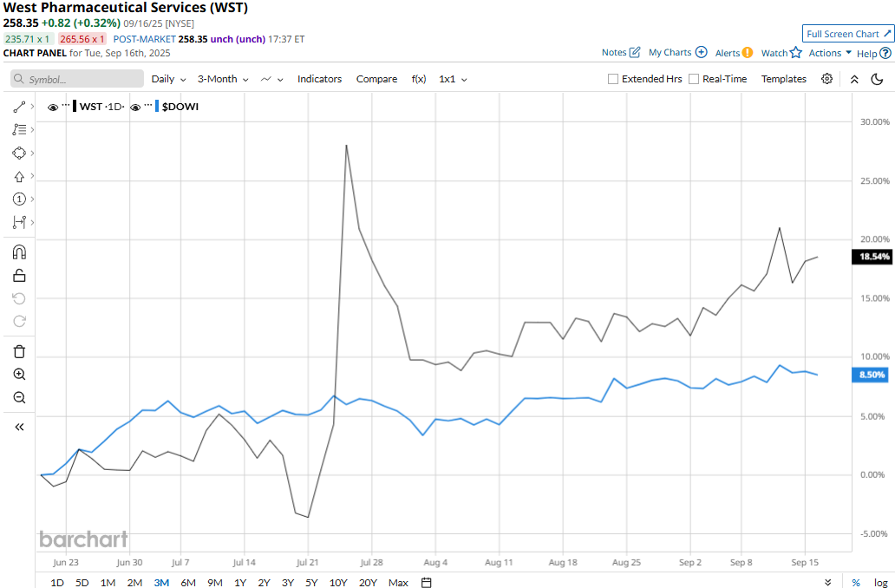895x588 pixels.
Task: Open the 1x1 grid layout dropdown
Action: pos(453,79)
